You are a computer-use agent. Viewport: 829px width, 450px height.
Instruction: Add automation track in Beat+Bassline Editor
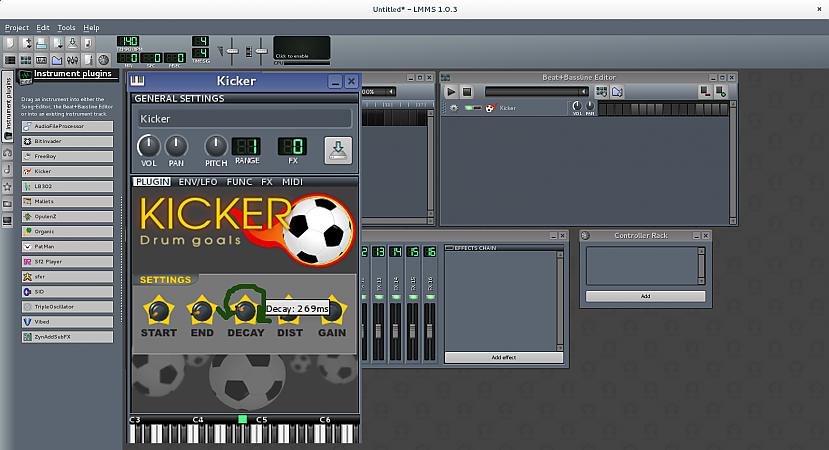click(617, 92)
